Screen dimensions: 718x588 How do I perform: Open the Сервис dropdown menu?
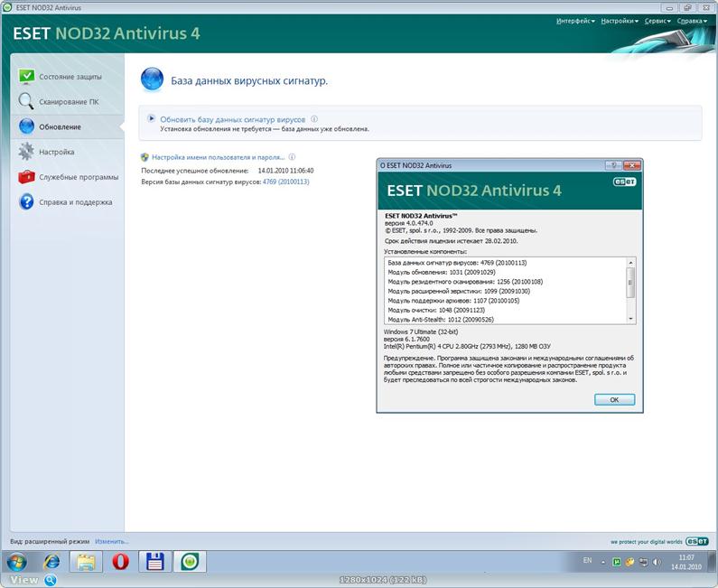tap(657, 21)
